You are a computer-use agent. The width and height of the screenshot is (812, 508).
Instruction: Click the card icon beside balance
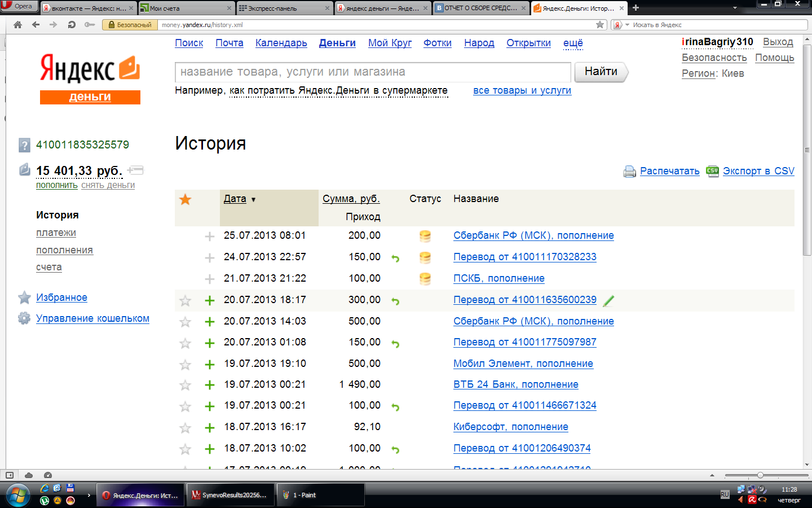coord(135,170)
